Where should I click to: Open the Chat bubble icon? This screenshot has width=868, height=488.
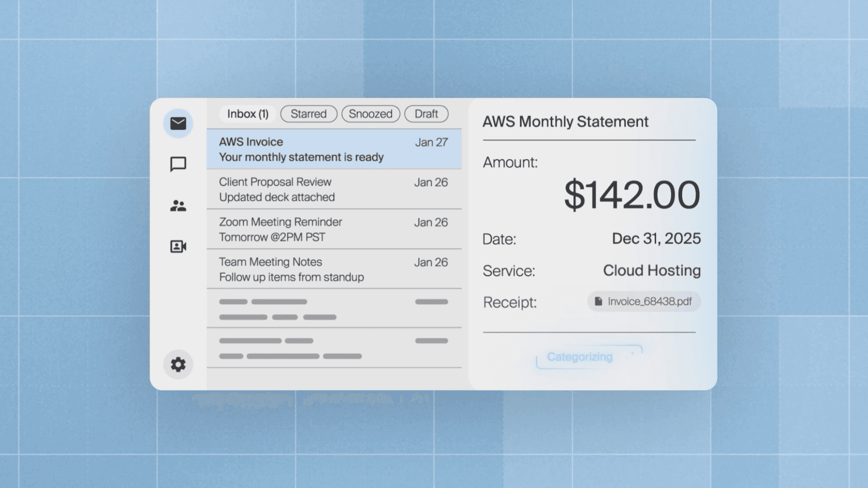point(178,164)
